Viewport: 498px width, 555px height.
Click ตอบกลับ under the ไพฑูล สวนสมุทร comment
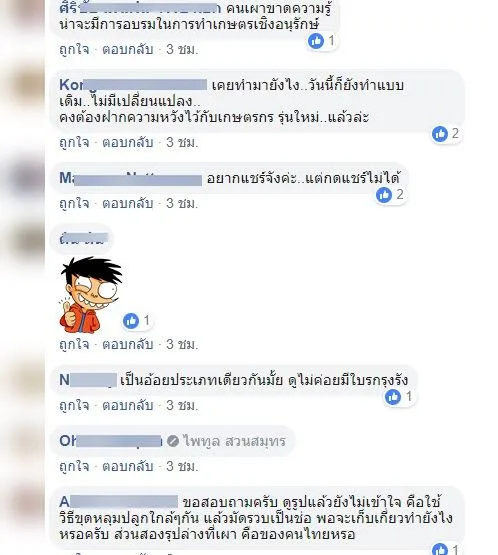point(127,466)
